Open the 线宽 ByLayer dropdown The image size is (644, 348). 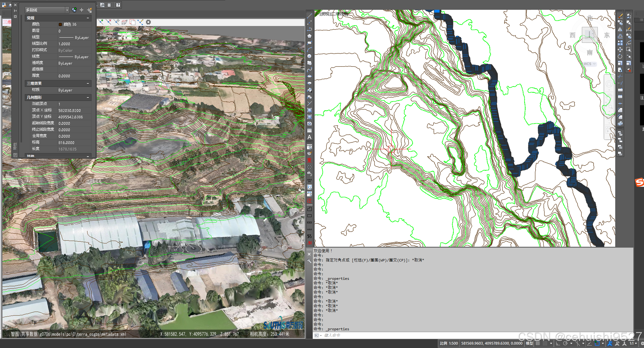tap(74, 57)
